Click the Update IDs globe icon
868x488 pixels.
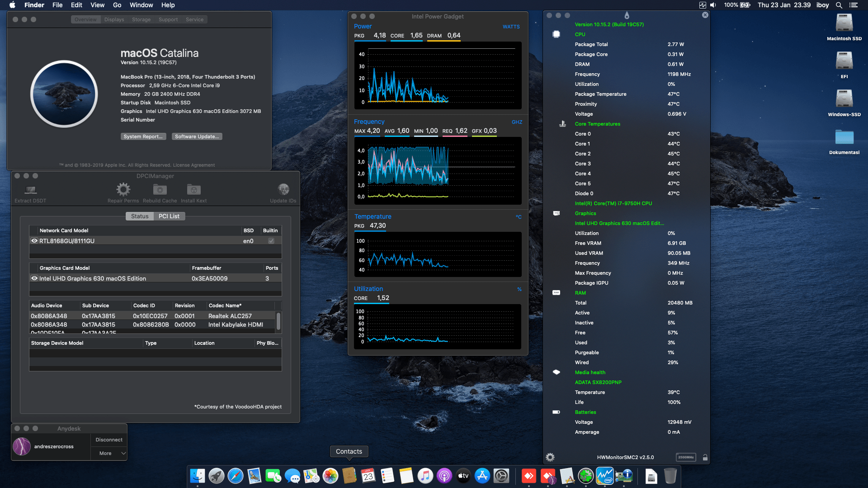[x=283, y=189]
